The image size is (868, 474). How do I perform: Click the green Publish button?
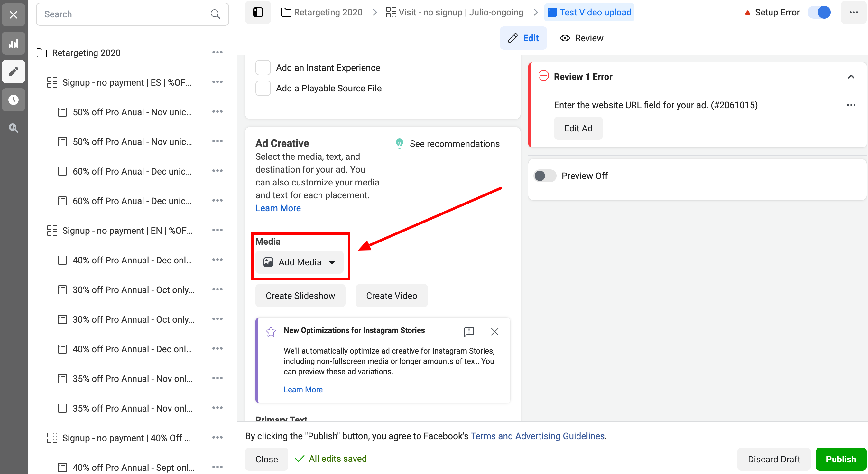coord(841,459)
